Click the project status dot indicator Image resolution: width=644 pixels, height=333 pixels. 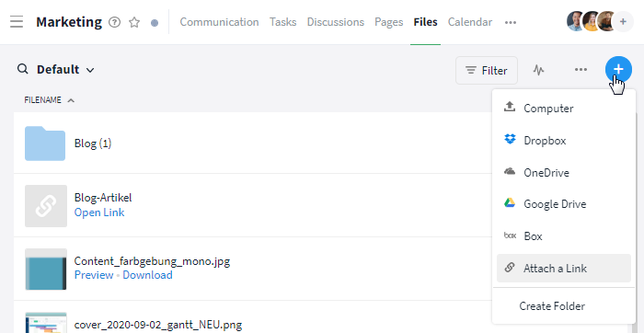(x=155, y=23)
